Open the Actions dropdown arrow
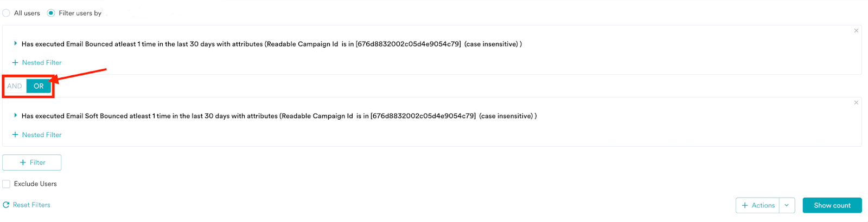 [787, 206]
